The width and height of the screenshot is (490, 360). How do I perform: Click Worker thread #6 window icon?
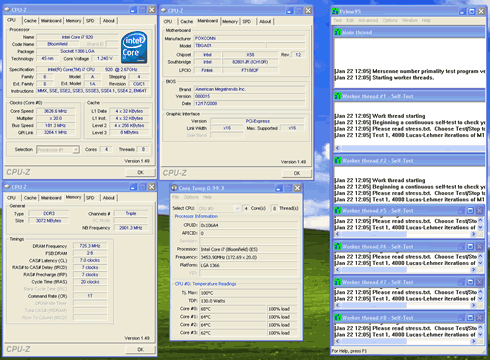click(x=337, y=247)
